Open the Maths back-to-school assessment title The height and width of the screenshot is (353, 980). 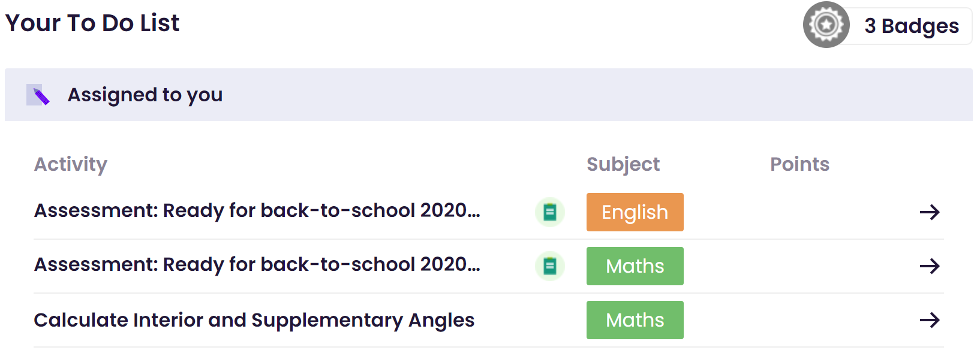(x=257, y=265)
